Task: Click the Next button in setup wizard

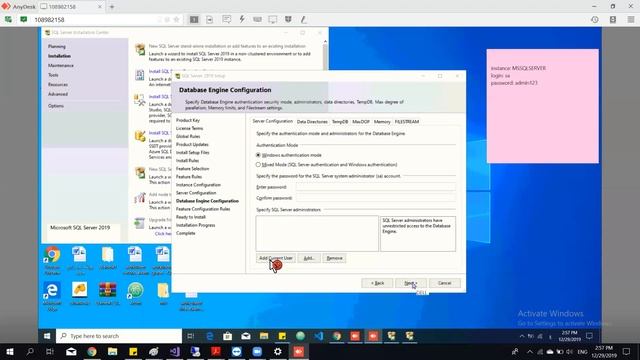Action: [411, 283]
